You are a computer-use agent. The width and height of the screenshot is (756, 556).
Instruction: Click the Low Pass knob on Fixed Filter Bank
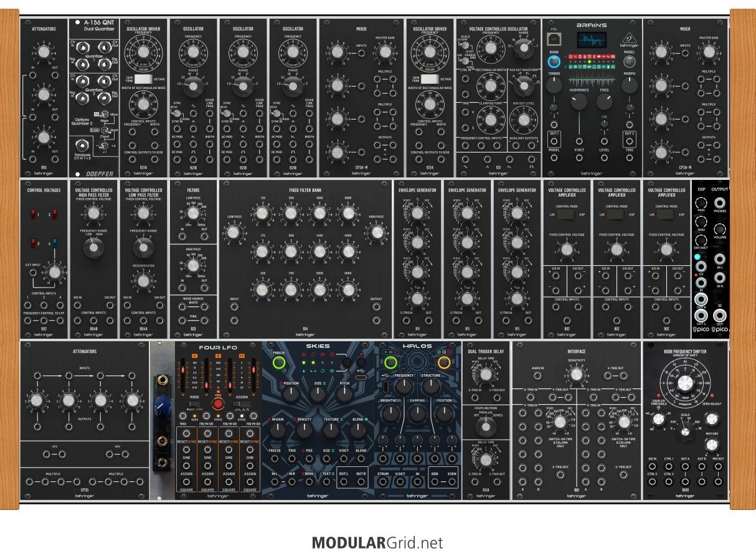[x=234, y=233]
